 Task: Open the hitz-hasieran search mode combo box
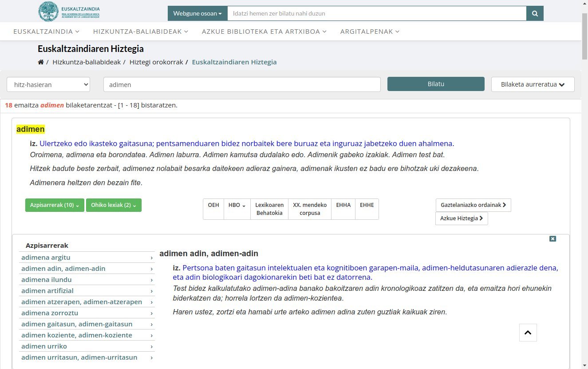(x=48, y=84)
